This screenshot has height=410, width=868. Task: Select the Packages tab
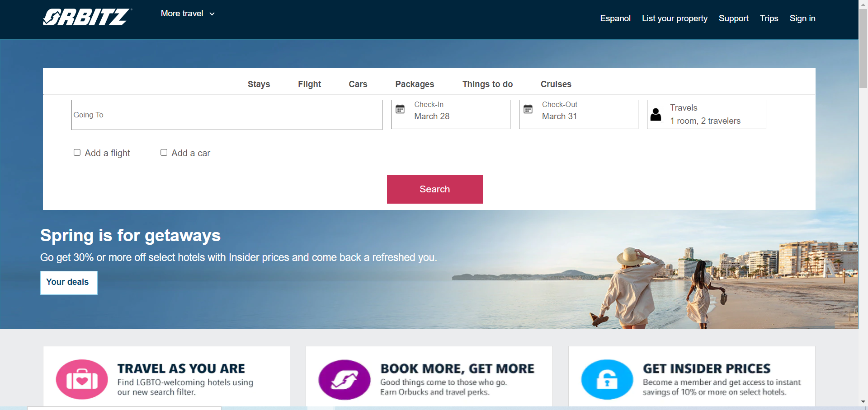point(415,84)
